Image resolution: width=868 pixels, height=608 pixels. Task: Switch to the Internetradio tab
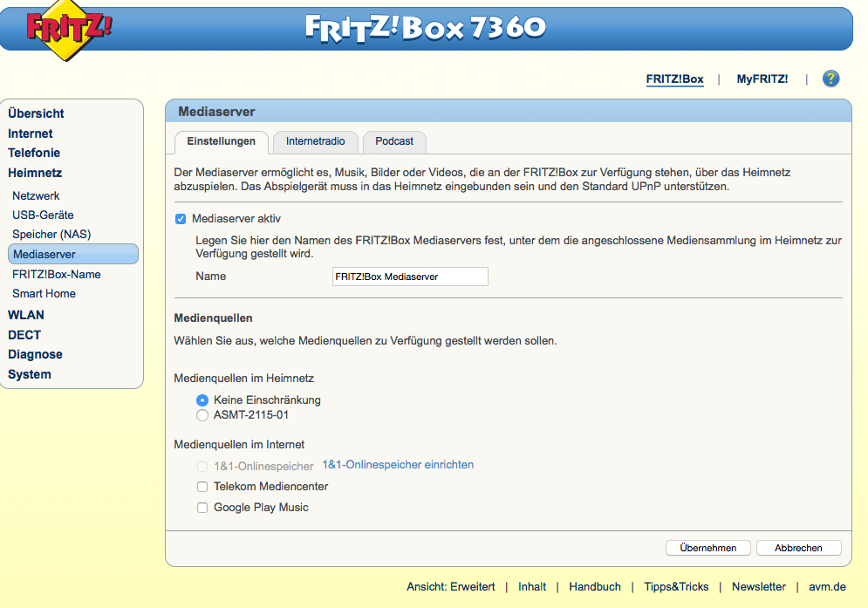pyautogui.click(x=315, y=141)
